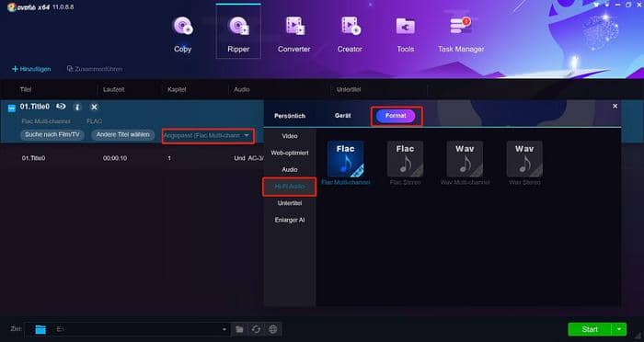Click the blue output folder icon

click(40, 329)
